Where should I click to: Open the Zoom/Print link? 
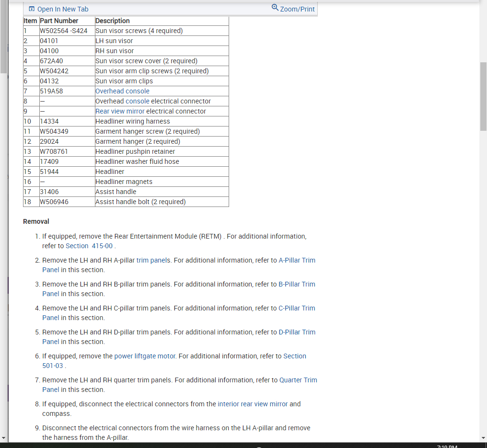297,9
